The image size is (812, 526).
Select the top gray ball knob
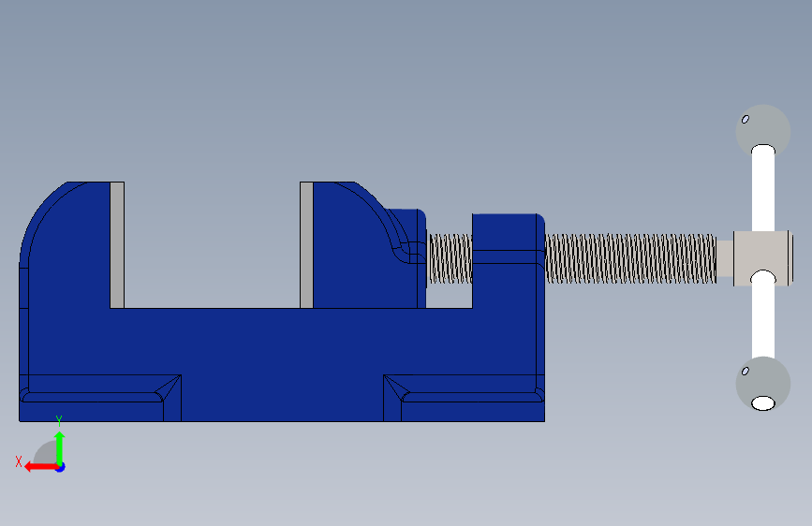(762, 129)
